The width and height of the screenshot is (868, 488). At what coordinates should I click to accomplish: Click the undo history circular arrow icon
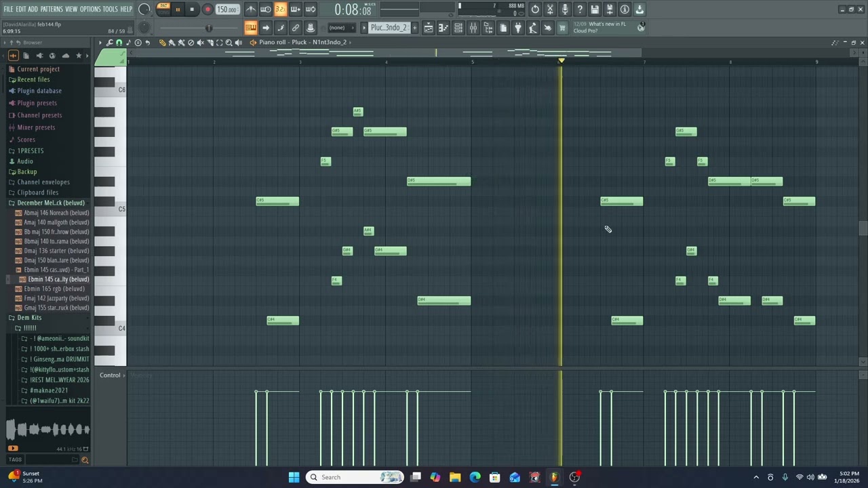click(x=535, y=9)
